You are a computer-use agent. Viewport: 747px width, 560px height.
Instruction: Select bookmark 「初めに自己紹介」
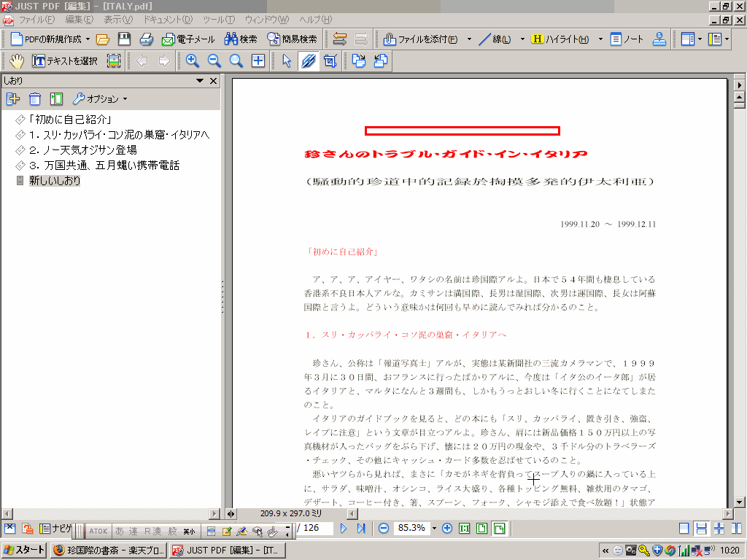(x=69, y=120)
